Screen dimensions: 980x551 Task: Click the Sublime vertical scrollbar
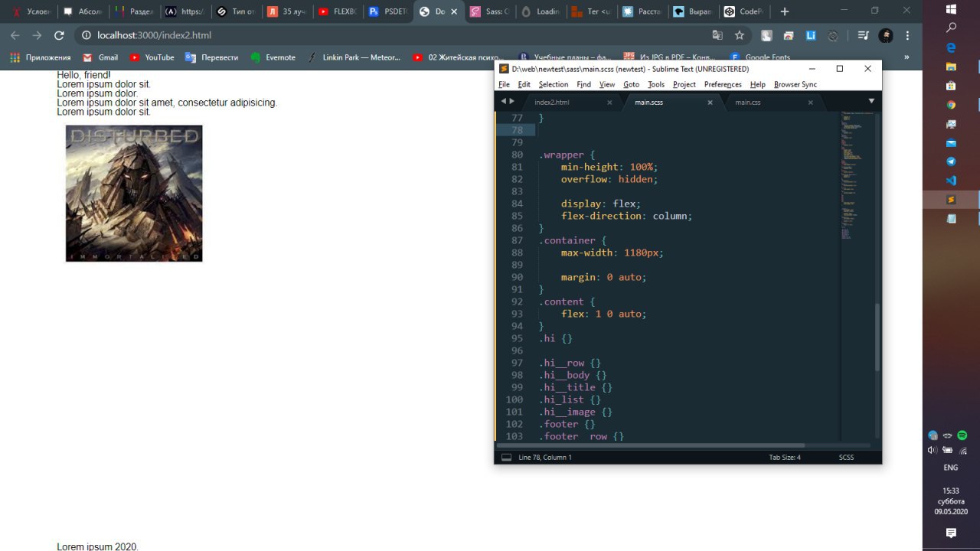[878, 337]
